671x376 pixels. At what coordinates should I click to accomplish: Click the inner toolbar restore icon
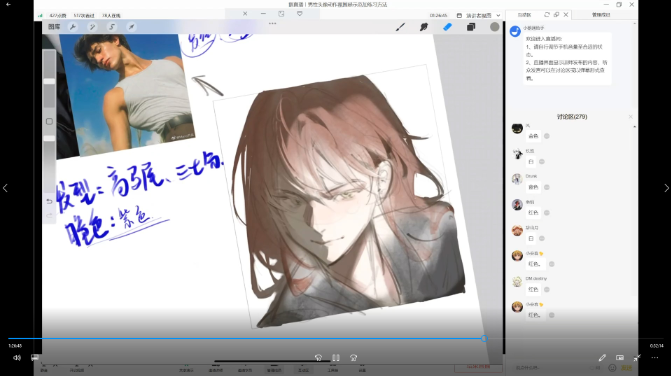click(x=281, y=14)
